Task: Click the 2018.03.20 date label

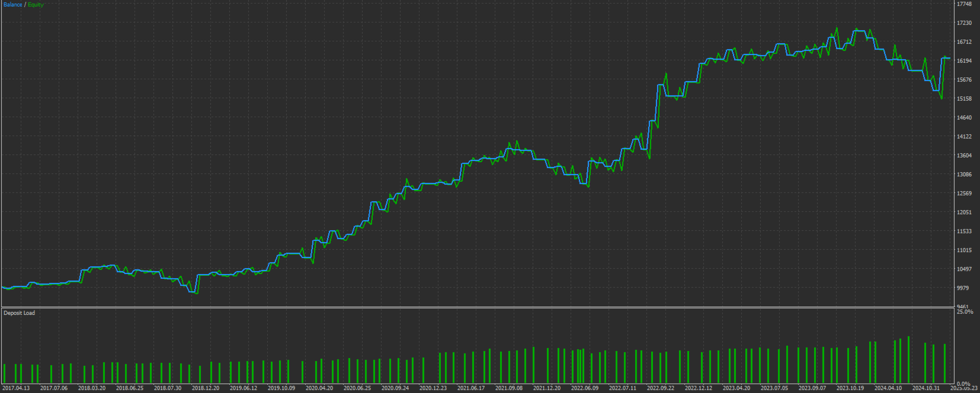Action: tap(92, 388)
